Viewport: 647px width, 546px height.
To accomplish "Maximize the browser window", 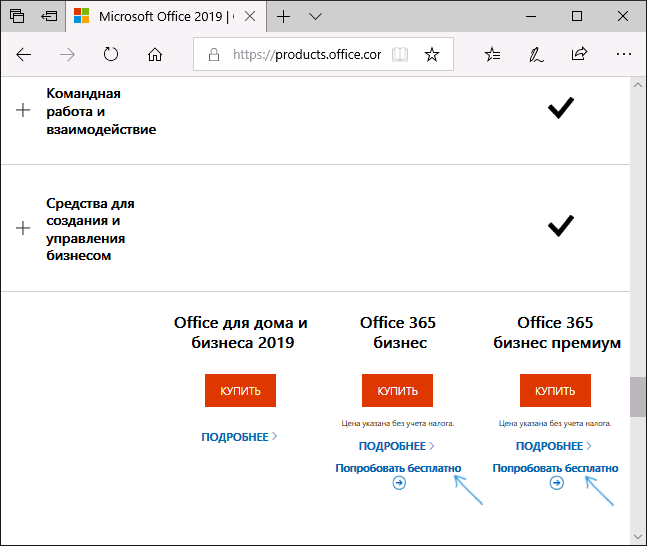I will point(577,16).
